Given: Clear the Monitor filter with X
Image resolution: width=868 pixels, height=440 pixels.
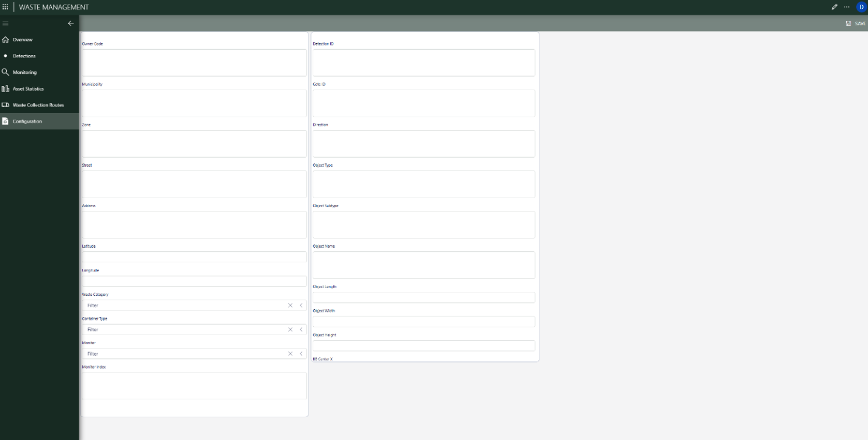Looking at the screenshot, I should (290, 354).
